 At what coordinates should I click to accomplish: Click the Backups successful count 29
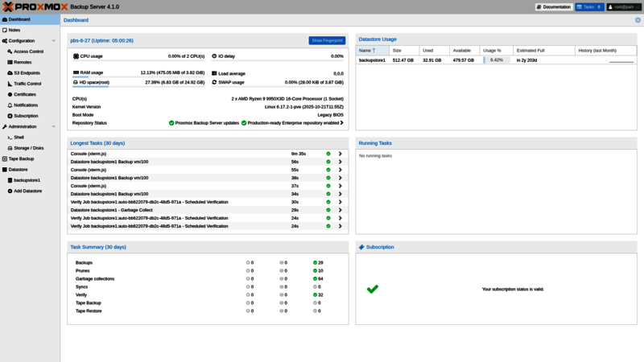pyautogui.click(x=318, y=263)
